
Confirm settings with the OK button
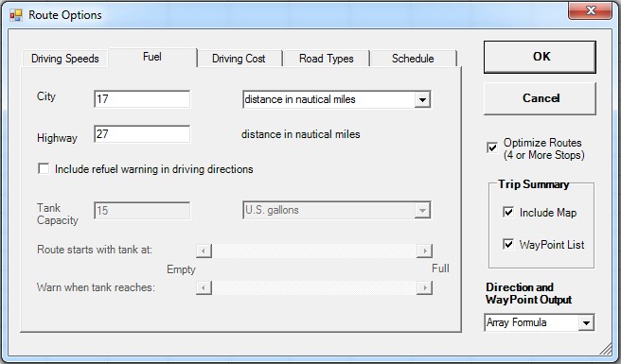point(540,57)
